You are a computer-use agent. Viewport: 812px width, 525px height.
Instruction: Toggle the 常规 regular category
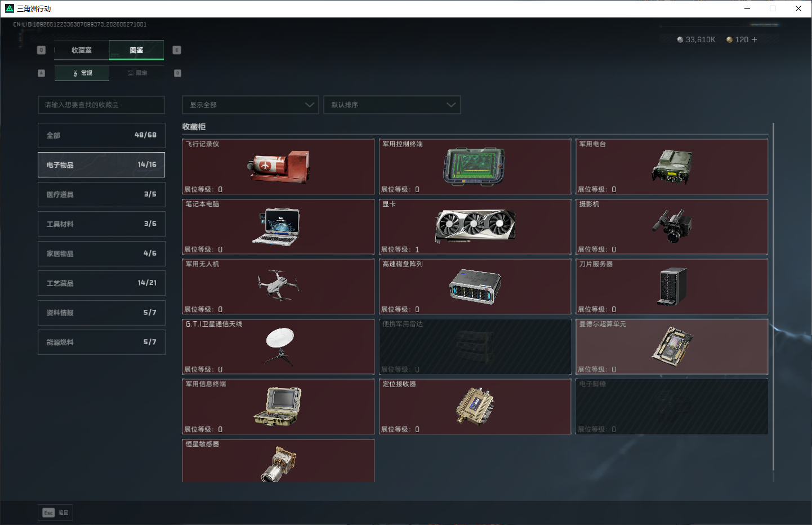click(82, 73)
